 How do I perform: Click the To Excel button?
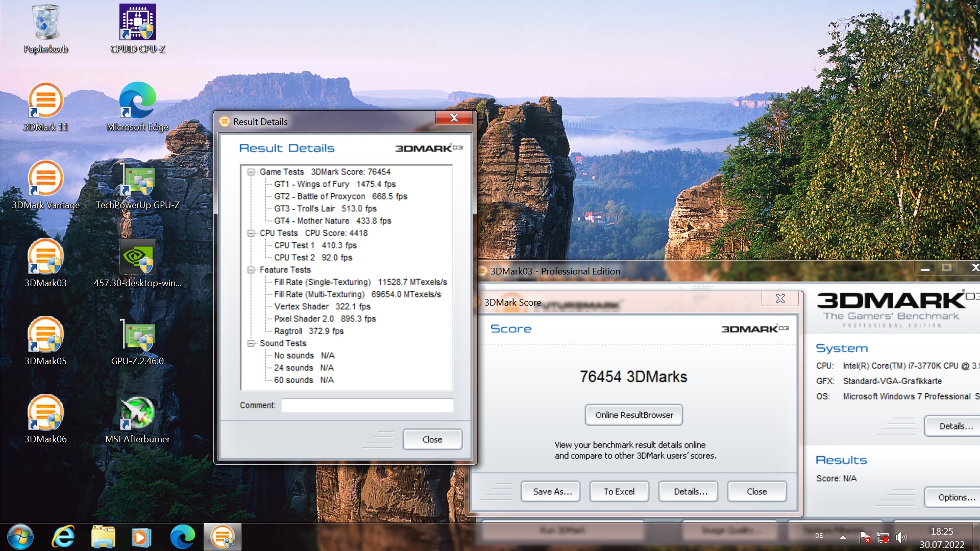619,491
